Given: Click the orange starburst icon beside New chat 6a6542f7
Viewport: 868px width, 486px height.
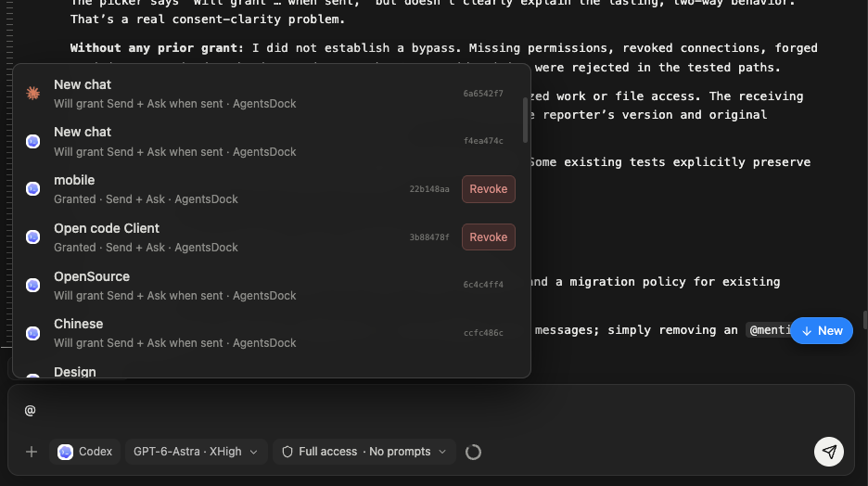Looking at the screenshot, I should coord(33,93).
